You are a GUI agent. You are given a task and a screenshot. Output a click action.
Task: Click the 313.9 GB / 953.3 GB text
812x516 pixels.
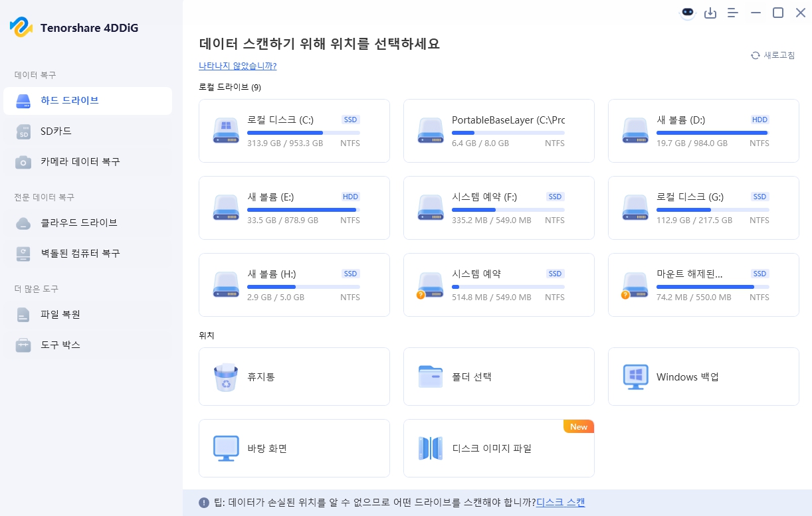click(285, 143)
